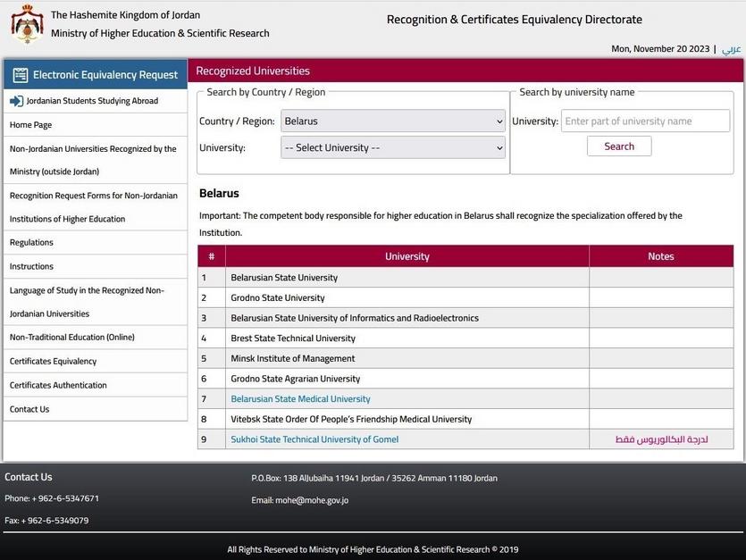Click Vitebsk State Order Of People's Friendship Medical University

[351, 419]
